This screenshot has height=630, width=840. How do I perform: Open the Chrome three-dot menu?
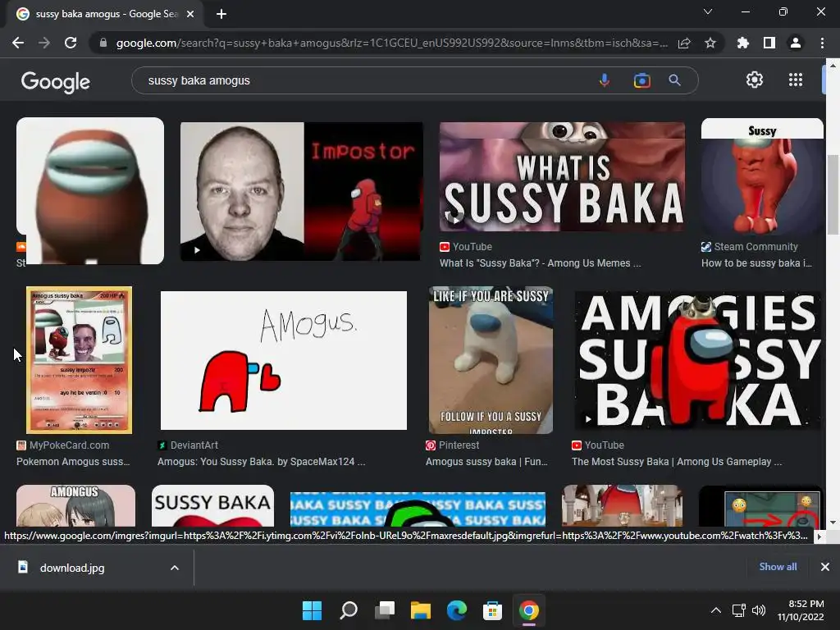pos(822,43)
